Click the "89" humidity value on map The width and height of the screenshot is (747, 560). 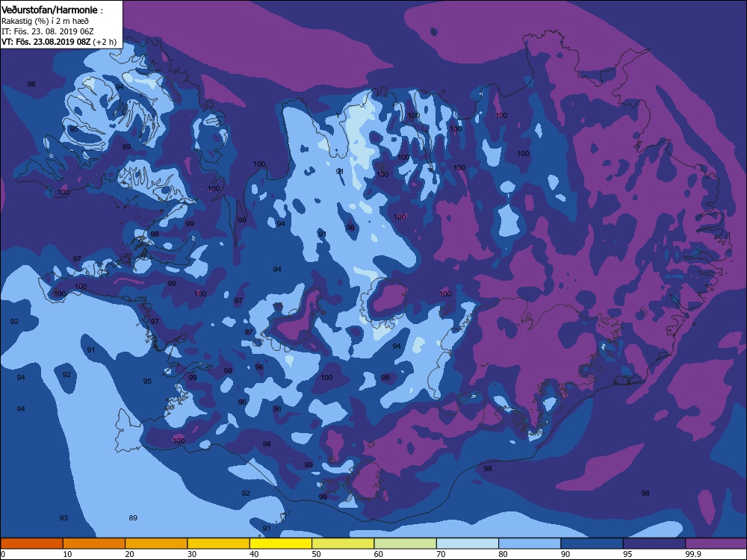tap(133, 517)
